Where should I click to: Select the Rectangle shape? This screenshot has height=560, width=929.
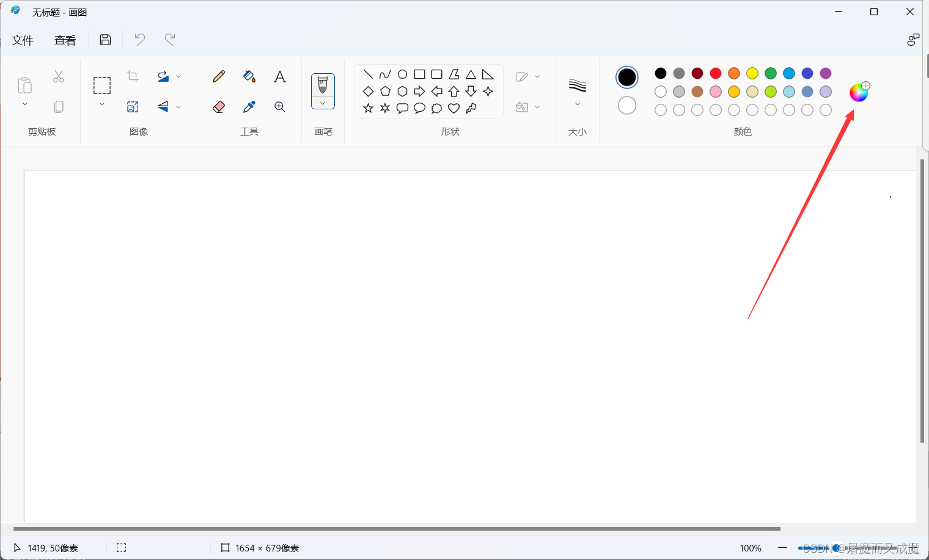pos(419,74)
